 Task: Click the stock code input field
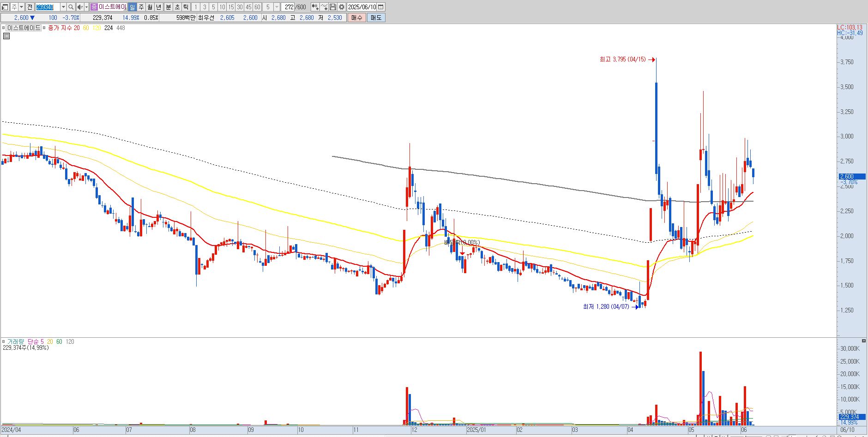pos(48,7)
